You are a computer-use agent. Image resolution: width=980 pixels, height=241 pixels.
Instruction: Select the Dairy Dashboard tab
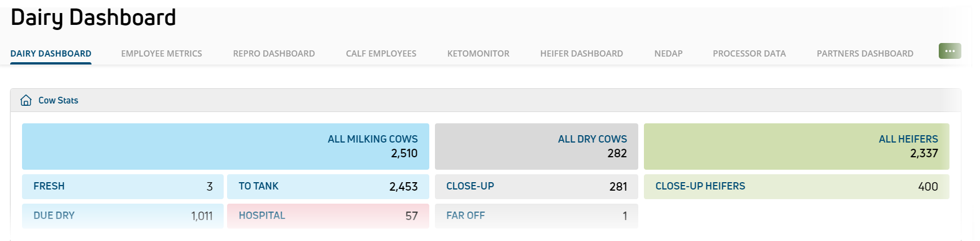(51, 54)
